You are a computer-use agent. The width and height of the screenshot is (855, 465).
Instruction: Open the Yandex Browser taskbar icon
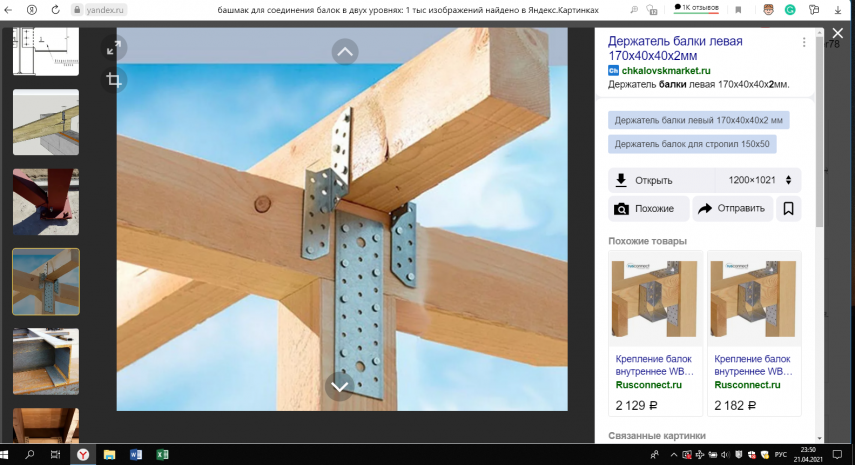click(83, 454)
